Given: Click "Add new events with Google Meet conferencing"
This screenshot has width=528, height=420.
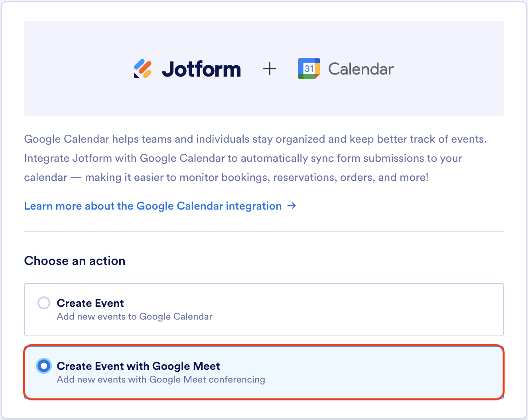Looking at the screenshot, I should point(161,379).
